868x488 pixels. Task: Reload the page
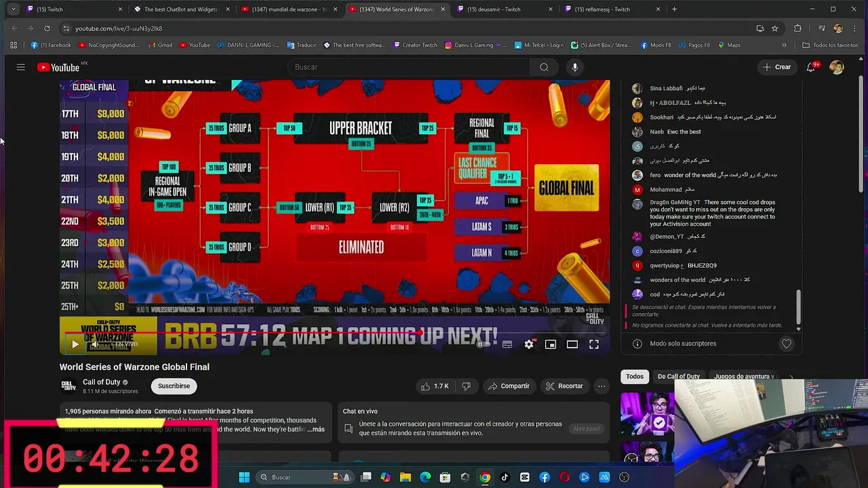click(x=47, y=28)
